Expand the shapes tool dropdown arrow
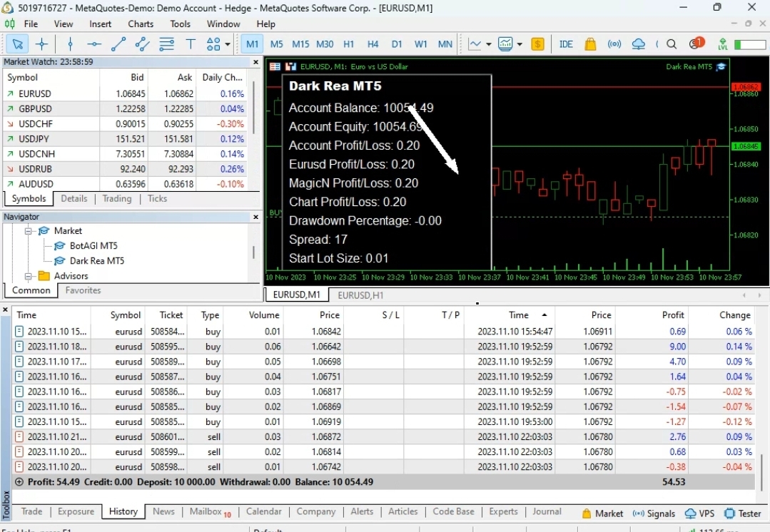770x532 pixels. (228, 44)
